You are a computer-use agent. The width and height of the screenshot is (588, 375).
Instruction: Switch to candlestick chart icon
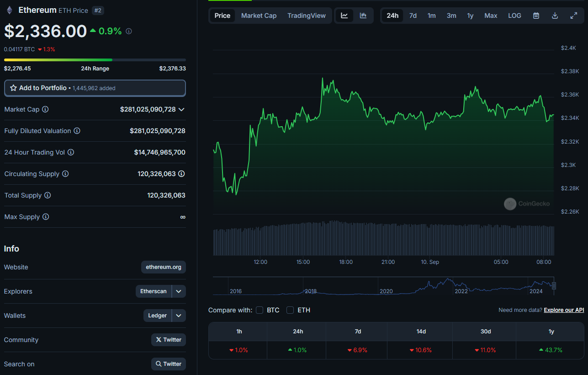tap(363, 16)
